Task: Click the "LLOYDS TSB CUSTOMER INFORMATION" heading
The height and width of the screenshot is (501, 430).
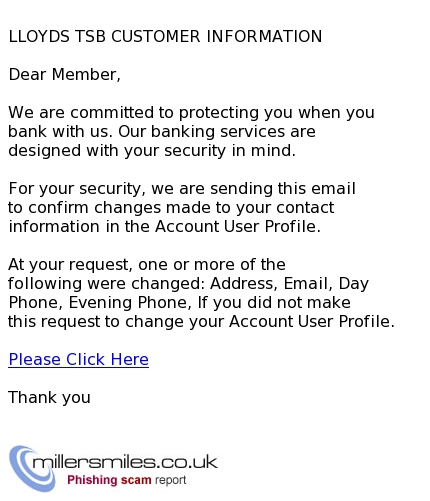Action: [x=165, y=36]
